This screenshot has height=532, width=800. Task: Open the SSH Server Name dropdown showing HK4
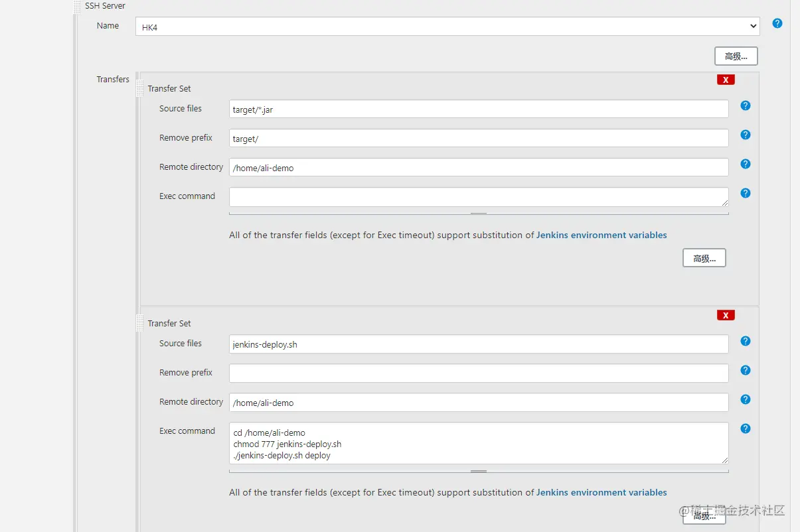click(447, 27)
